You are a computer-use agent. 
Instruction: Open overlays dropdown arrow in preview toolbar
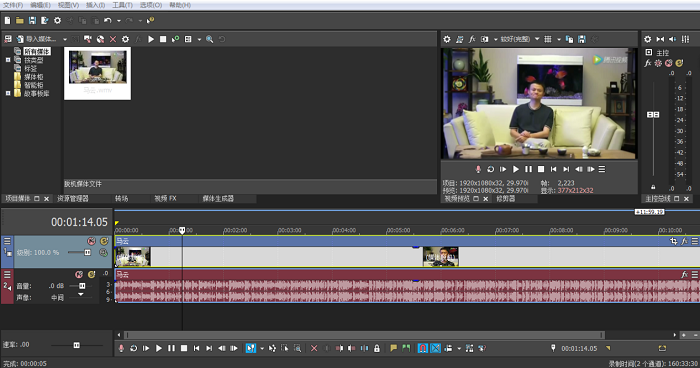coord(559,39)
